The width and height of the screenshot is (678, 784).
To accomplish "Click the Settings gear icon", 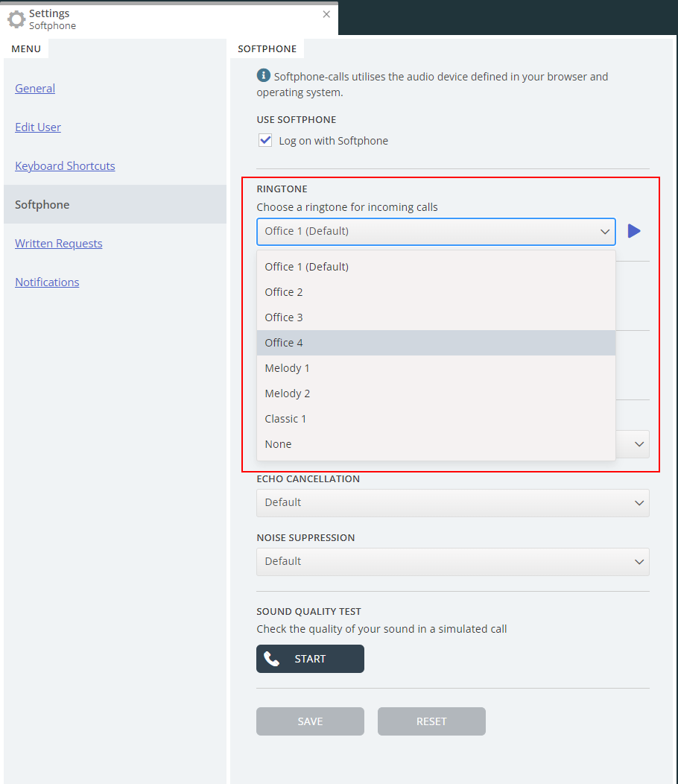I will 16,19.
